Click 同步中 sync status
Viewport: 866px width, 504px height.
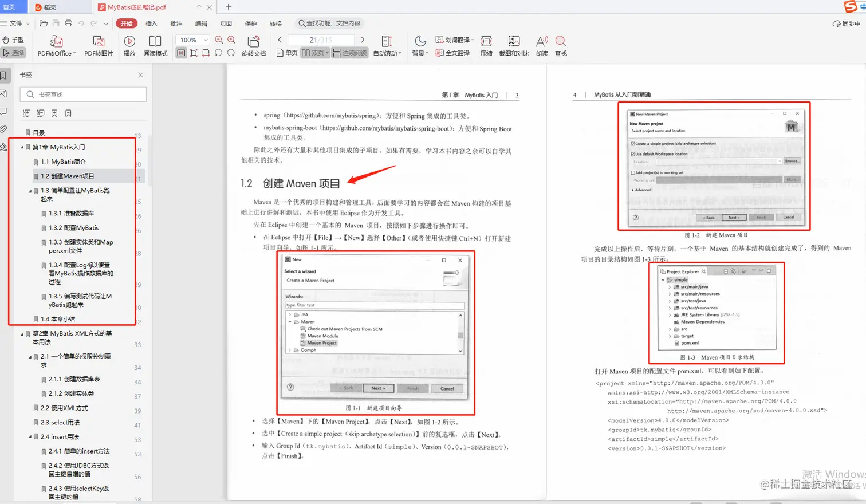click(847, 23)
